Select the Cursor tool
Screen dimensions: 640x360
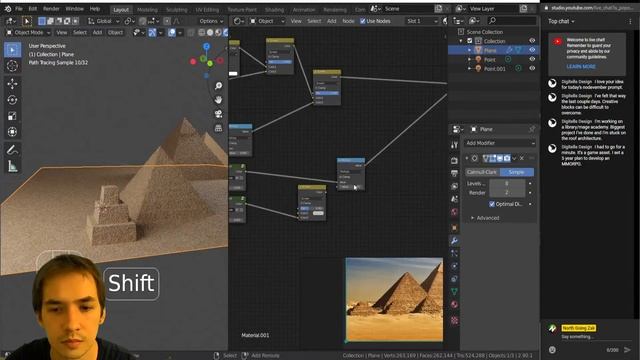(x=12, y=66)
